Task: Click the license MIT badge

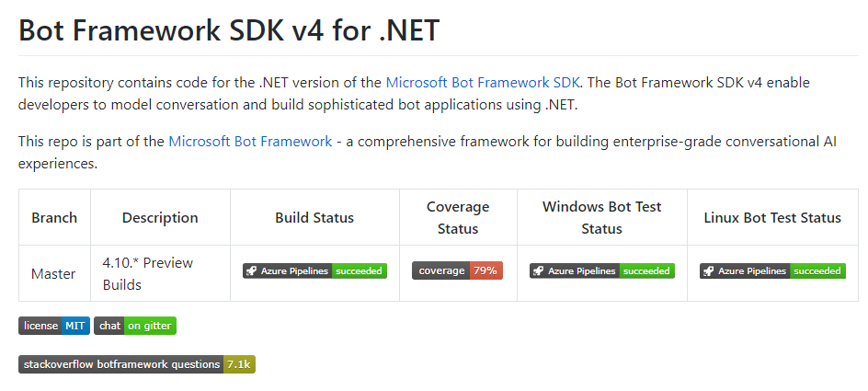Action: pyautogui.click(x=54, y=326)
